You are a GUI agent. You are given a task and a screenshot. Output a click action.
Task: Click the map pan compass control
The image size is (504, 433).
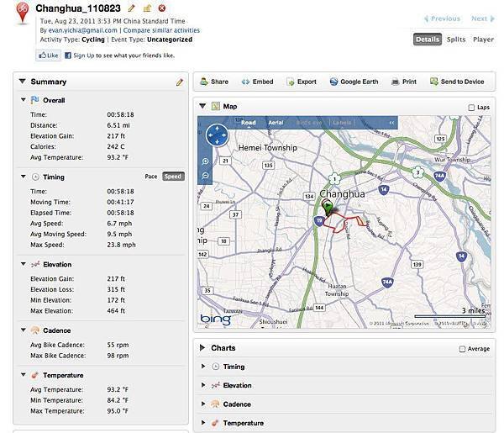pos(218,135)
